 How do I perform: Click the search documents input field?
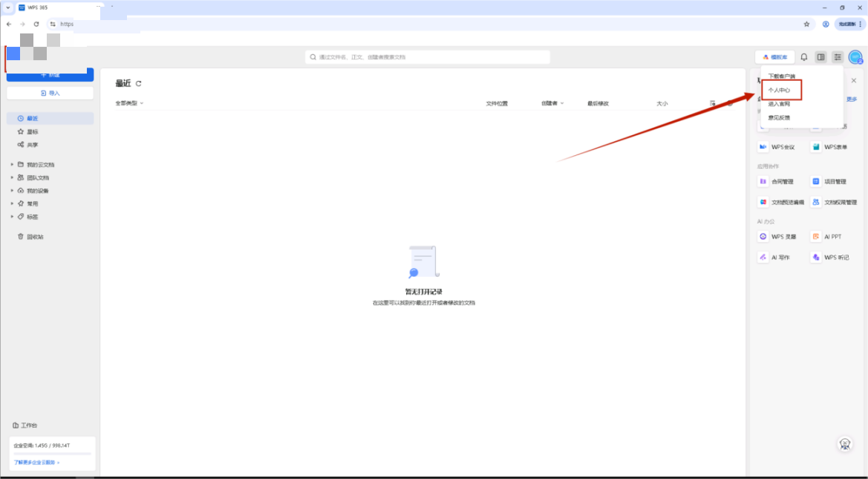[x=428, y=57]
